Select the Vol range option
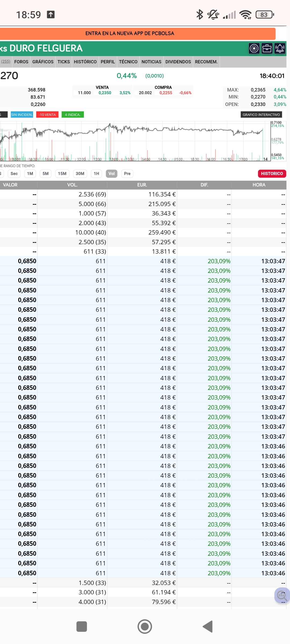Screen dimensions: 290x644 pos(111,174)
